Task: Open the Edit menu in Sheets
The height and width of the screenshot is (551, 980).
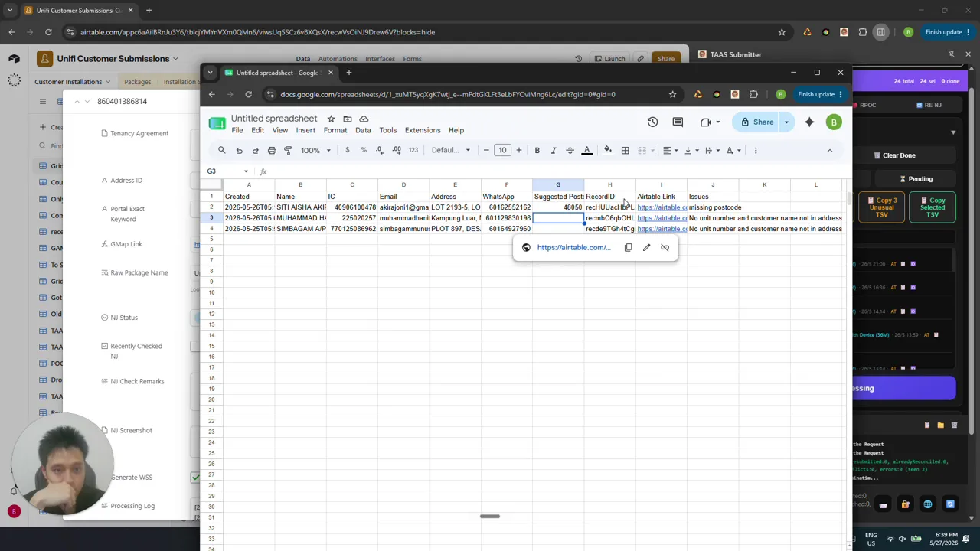Action: coord(258,130)
